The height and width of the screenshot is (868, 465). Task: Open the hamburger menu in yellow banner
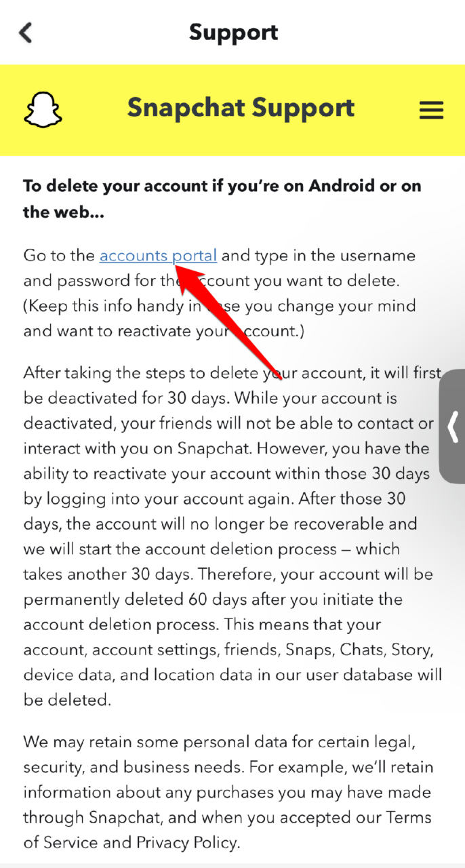[431, 111]
